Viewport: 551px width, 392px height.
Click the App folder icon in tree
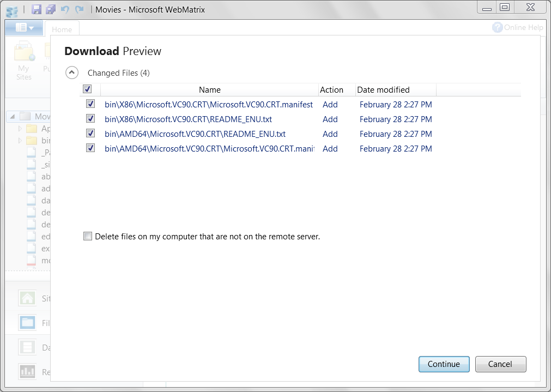(x=32, y=128)
